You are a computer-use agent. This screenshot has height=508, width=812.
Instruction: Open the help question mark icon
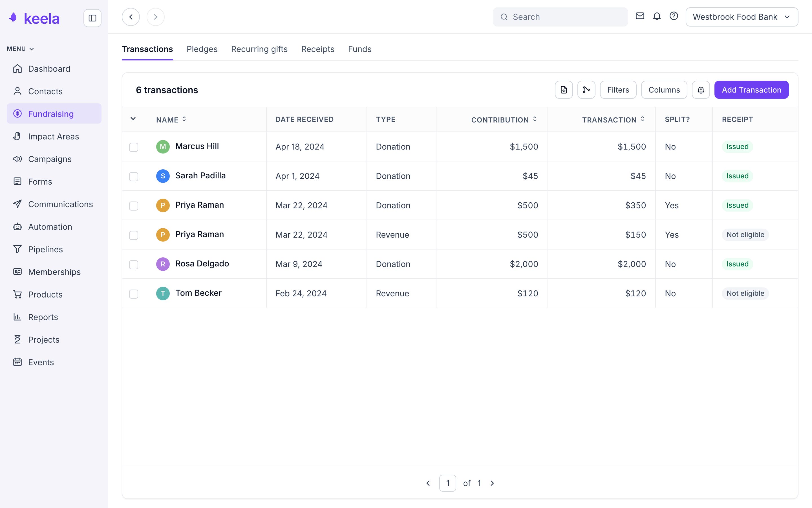[x=674, y=16]
